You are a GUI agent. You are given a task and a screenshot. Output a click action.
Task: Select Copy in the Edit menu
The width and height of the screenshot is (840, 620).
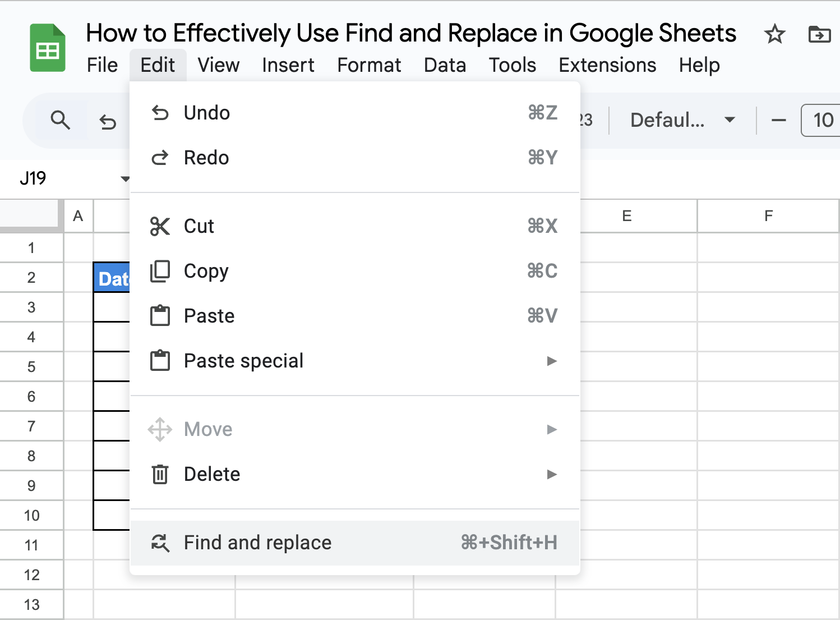tap(355, 271)
